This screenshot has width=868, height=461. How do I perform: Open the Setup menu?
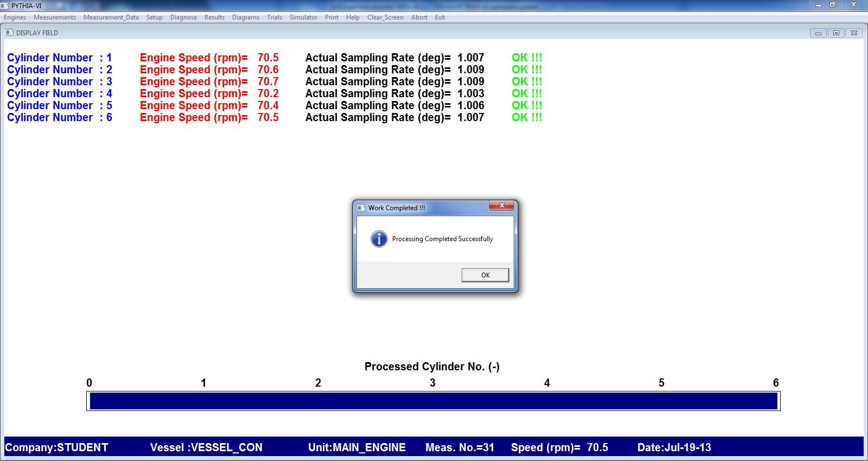coord(155,17)
